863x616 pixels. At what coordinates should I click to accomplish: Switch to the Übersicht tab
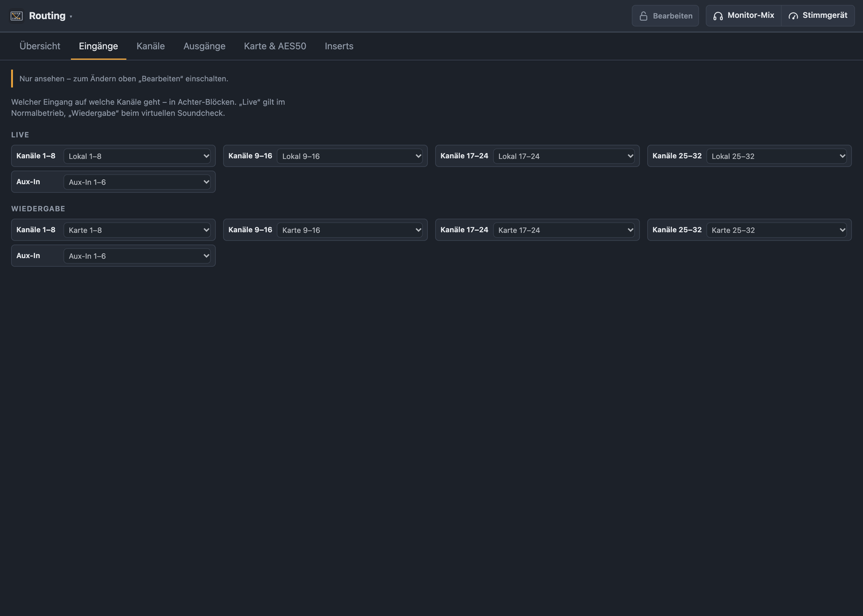(x=40, y=46)
